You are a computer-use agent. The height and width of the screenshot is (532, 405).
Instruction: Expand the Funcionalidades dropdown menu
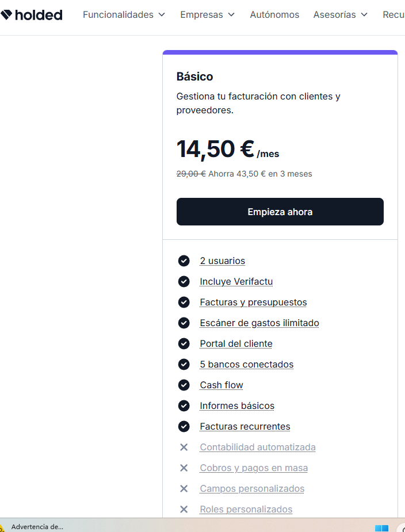[x=124, y=15]
